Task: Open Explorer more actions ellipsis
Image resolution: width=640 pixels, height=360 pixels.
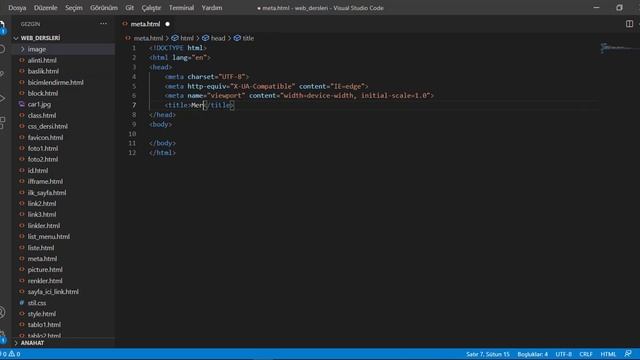Action: point(103,24)
